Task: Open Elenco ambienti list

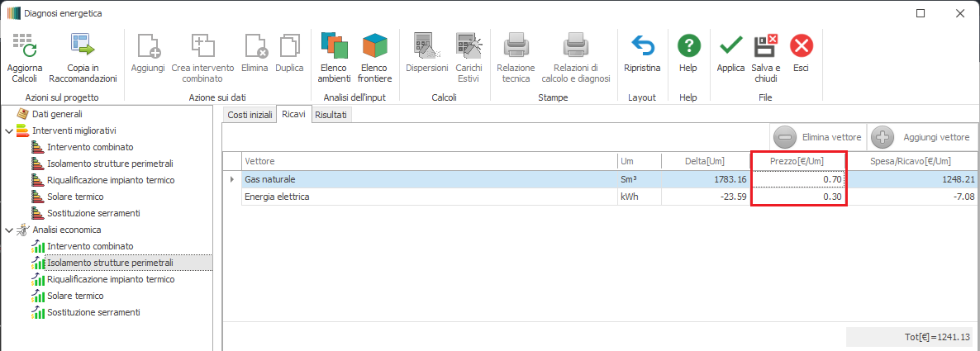Action: coord(333,46)
